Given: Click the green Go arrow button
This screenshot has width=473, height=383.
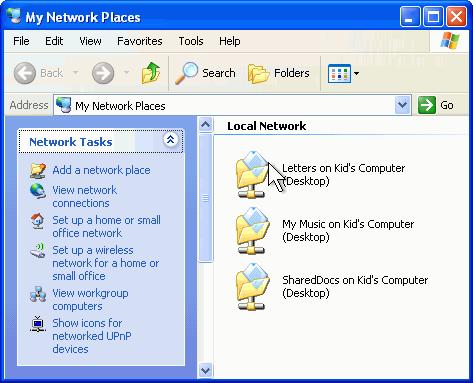Looking at the screenshot, I should point(427,105).
